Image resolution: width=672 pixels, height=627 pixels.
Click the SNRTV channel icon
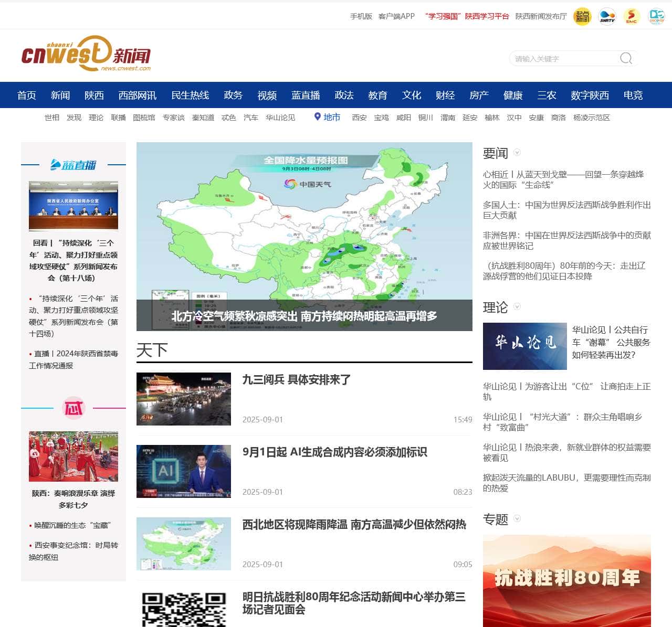(607, 16)
